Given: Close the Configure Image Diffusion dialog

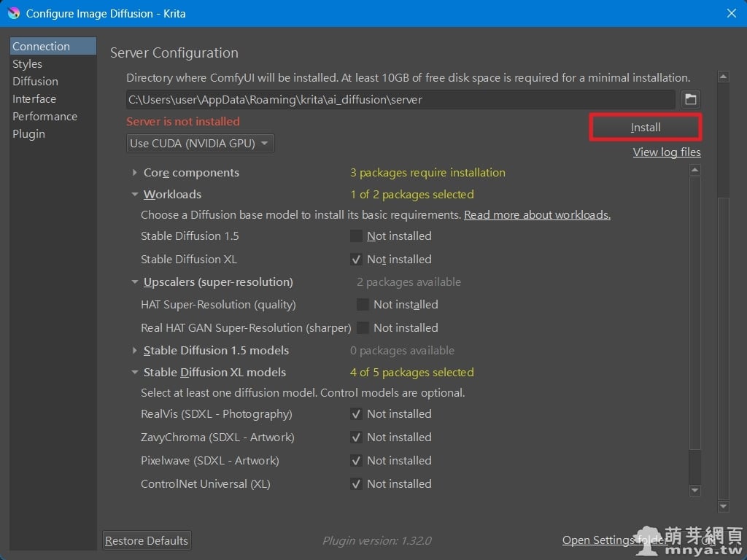Looking at the screenshot, I should pyautogui.click(x=732, y=13).
